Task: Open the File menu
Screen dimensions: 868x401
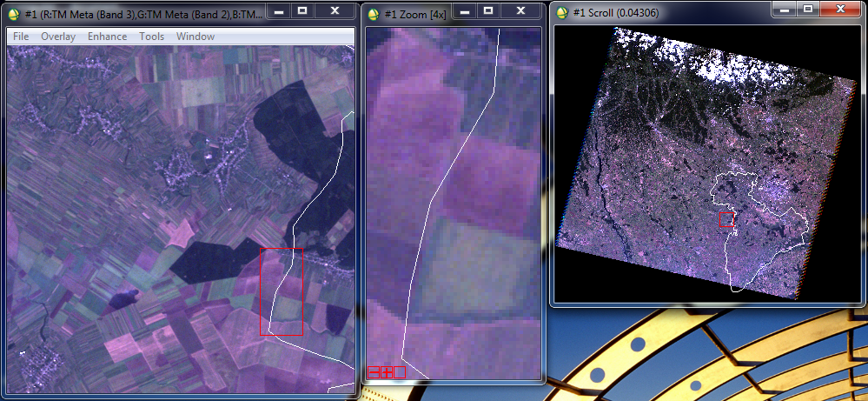Action: (21, 37)
